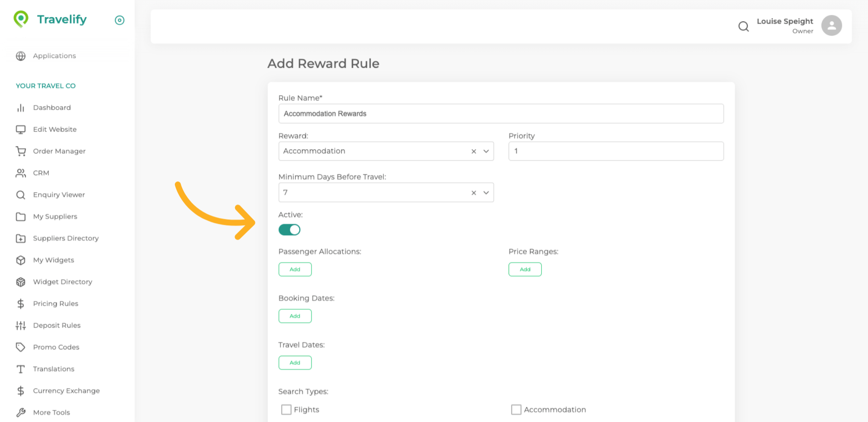Click Add under Travel Dates

click(295, 363)
